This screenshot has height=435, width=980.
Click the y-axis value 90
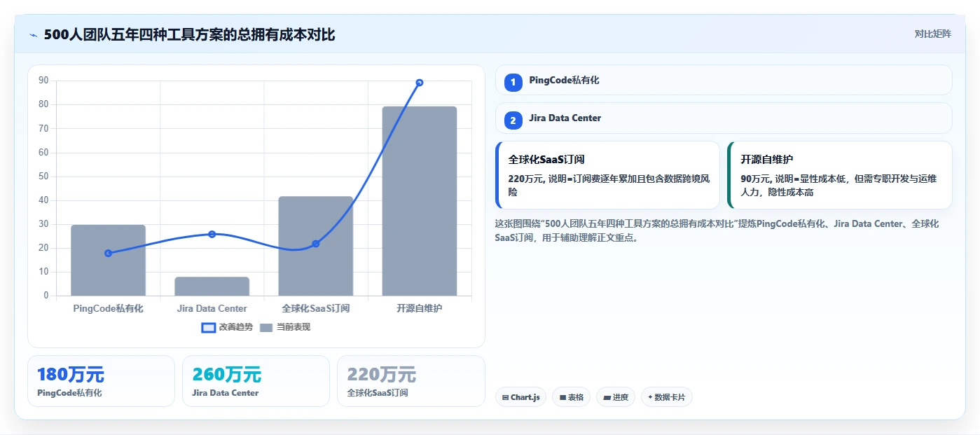coord(43,81)
